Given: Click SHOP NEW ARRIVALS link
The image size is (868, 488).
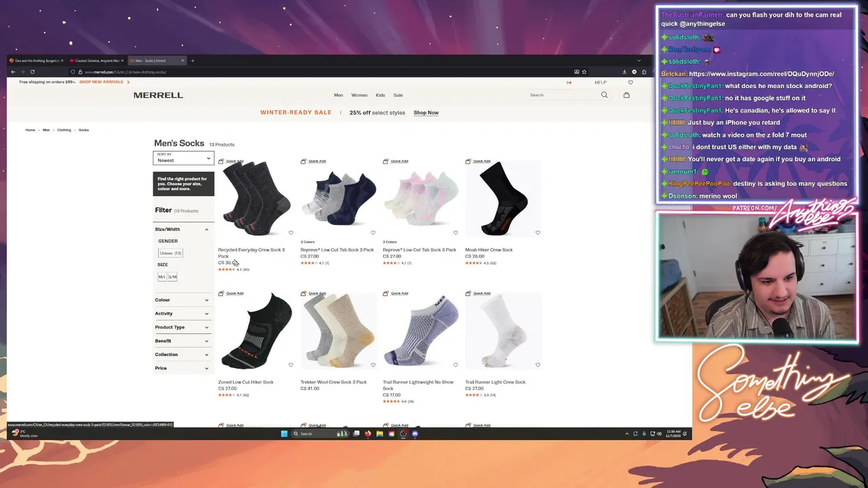Looking at the screenshot, I should pyautogui.click(x=101, y=82).
